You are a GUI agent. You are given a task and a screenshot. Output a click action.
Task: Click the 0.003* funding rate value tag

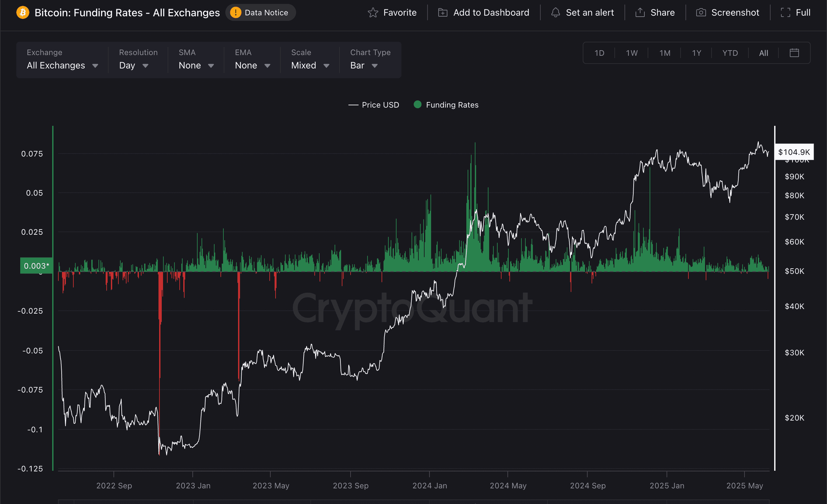[x=36, y=266]
